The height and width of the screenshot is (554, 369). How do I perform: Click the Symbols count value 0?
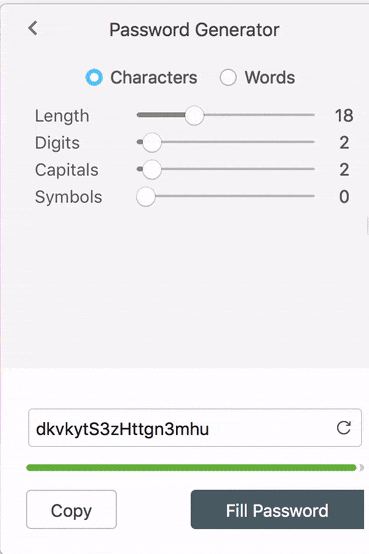344,196
